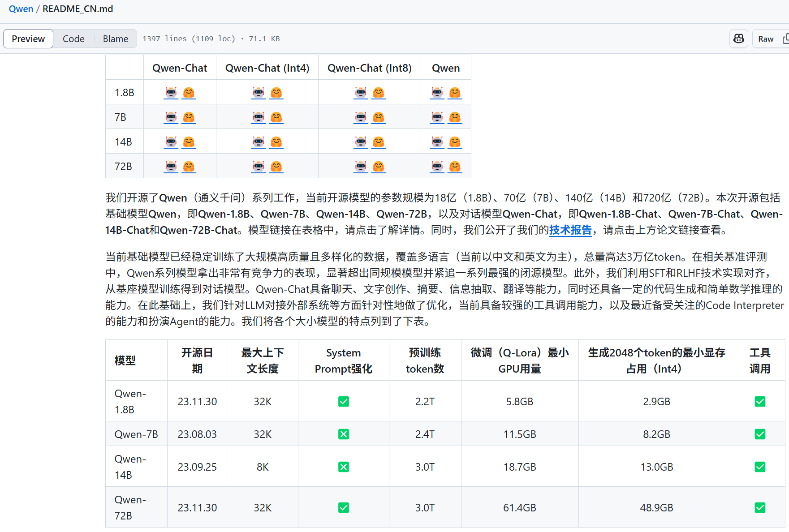The image size is (789, 532).
Task: Click Qwen-14B tool usage check mark
Action: click(x=760, y=467)
